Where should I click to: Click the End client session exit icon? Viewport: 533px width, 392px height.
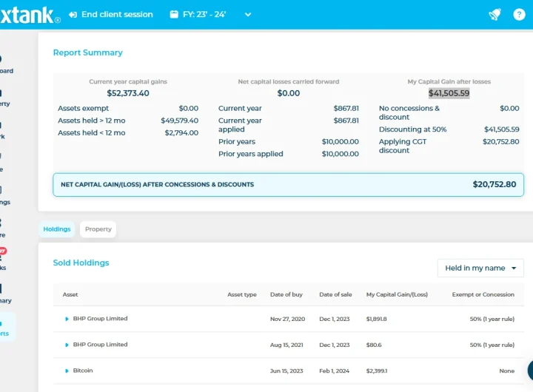(73, 15)
